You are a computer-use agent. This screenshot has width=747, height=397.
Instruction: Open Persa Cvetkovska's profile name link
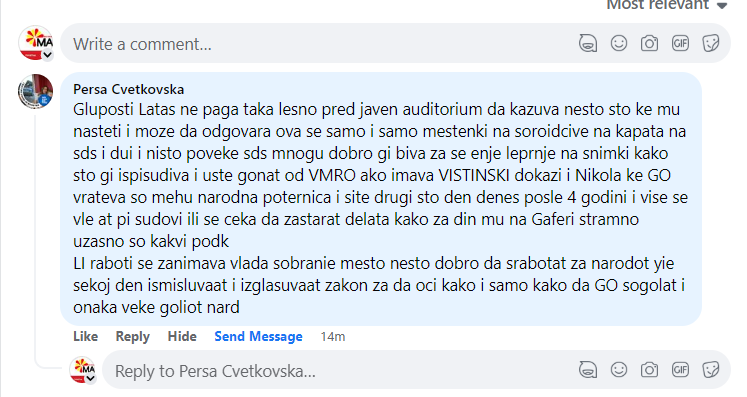click(x=129, y=89)
